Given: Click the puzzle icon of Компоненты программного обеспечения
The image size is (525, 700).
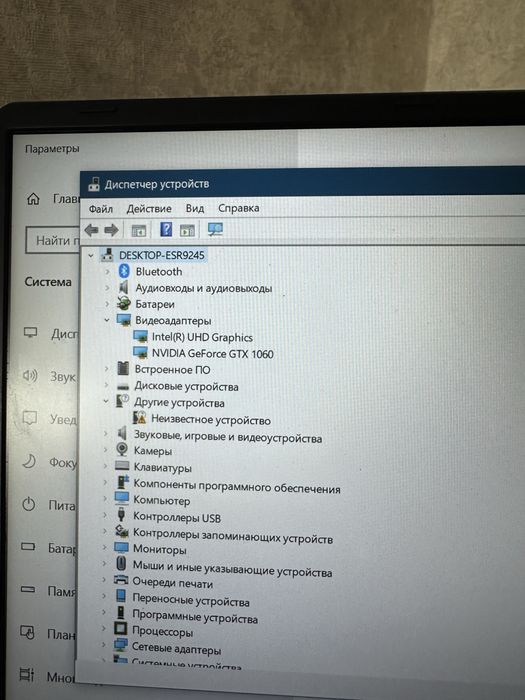Looking at the screenshot, I should click(x=122, y=482).
